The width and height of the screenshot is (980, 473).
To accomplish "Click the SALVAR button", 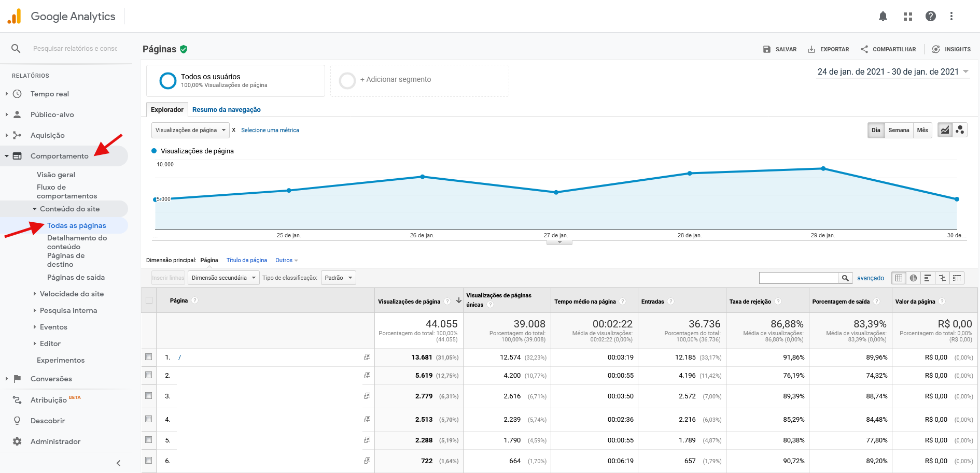I will (779, 49).
